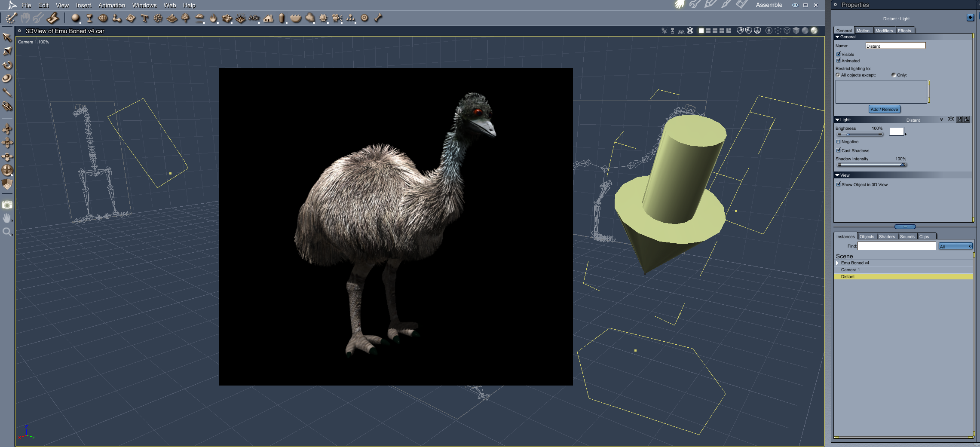Enable the Negative light checkbox

[x=838, y=141]
